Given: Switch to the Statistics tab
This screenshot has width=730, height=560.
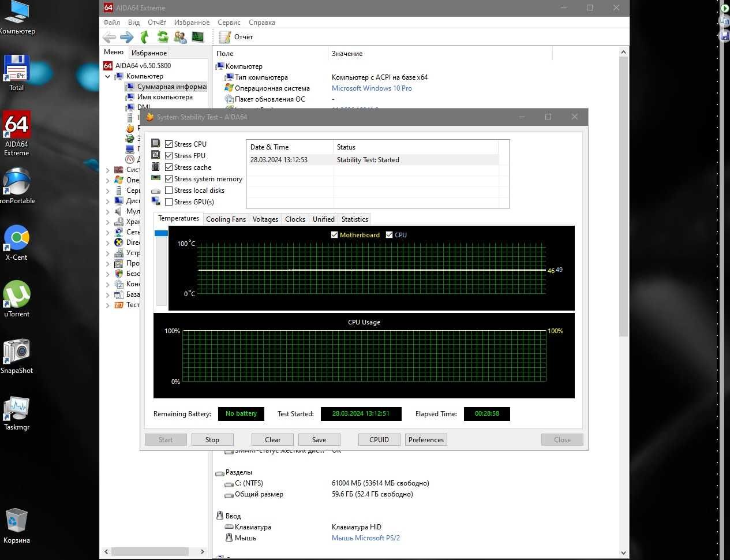Looking at the screenshot, I should tap(355, 219).
